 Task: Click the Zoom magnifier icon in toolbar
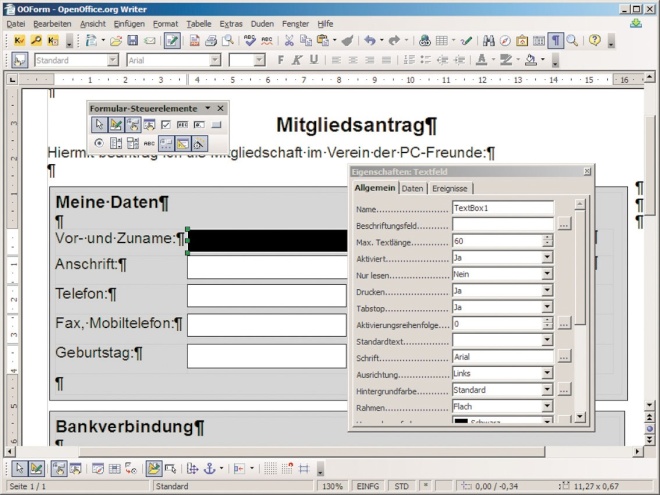572,40
